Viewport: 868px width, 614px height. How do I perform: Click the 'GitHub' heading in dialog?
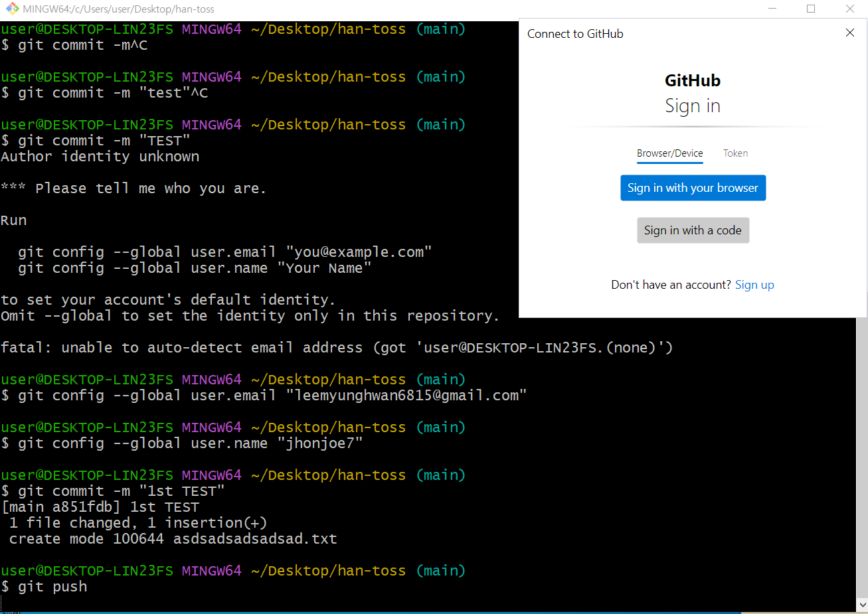click(x=693, y=80)
